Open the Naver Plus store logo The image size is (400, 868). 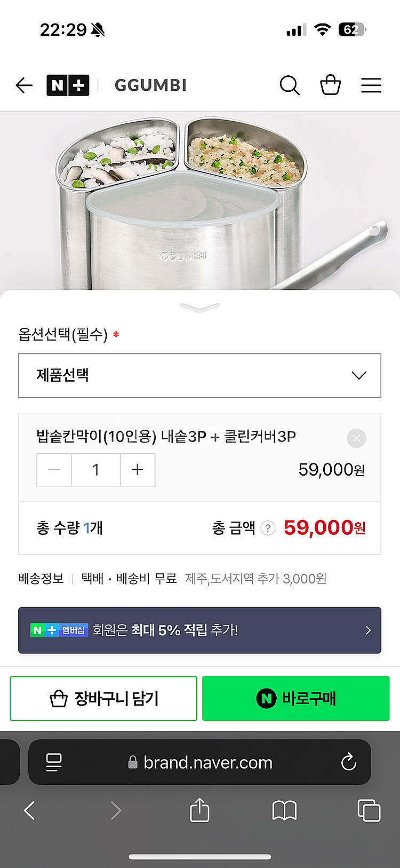click(x=68, y=85)
